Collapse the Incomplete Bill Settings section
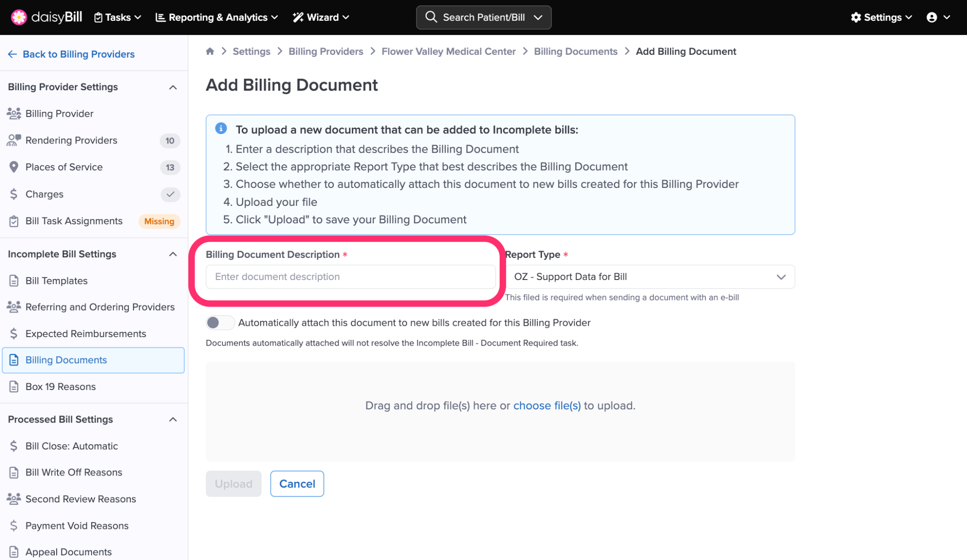967x560 pixels. (x=173, y=254)
